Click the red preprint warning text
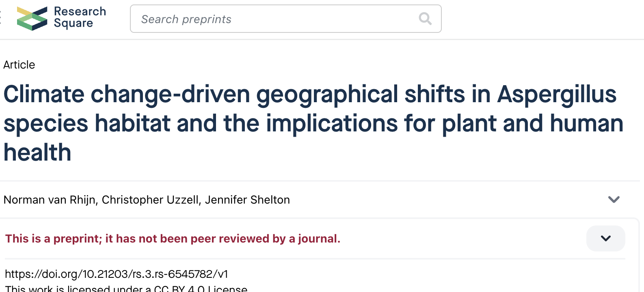 pyautogui.click(x=173, y=238)
